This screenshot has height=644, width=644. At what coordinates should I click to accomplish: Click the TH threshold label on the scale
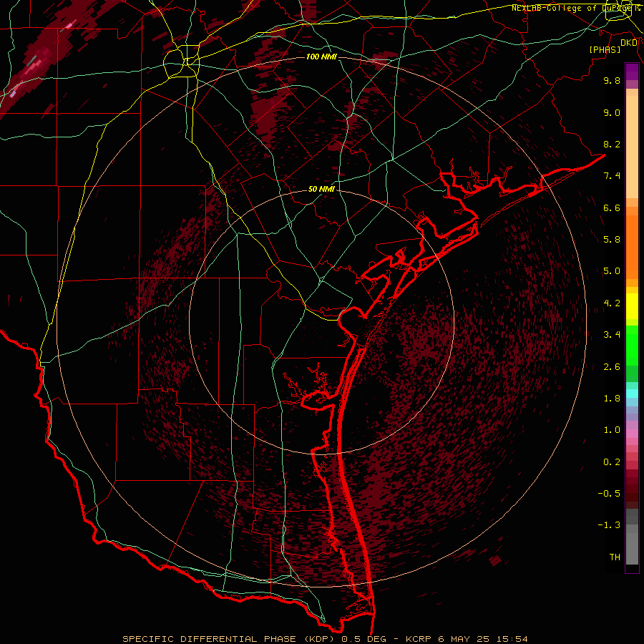615,557
